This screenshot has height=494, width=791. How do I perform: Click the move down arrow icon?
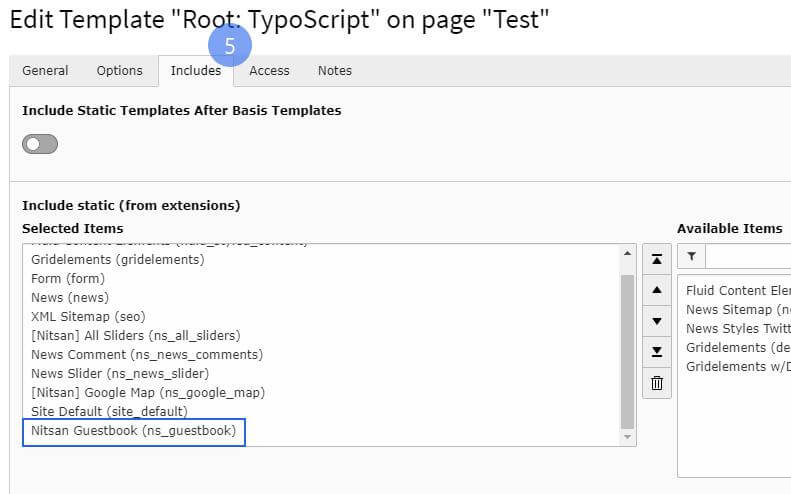click(656, 321)
